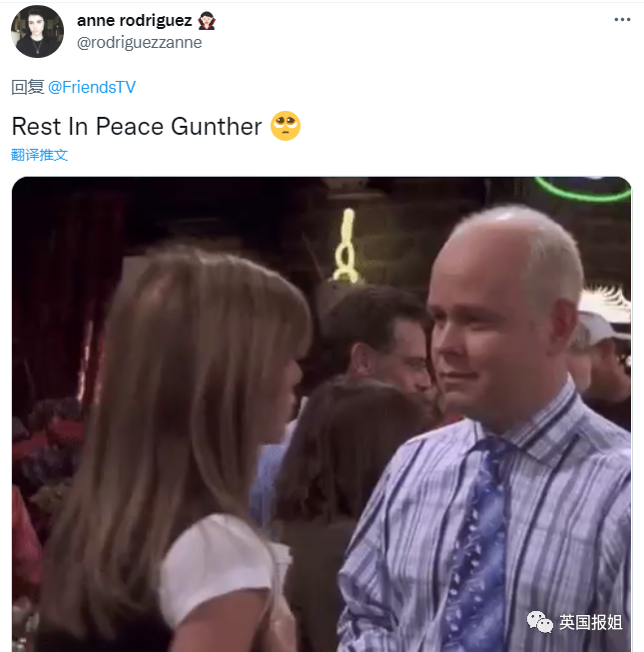
Task: Click anne rodriguez's round profile avatar
Action: coord(37,32)
